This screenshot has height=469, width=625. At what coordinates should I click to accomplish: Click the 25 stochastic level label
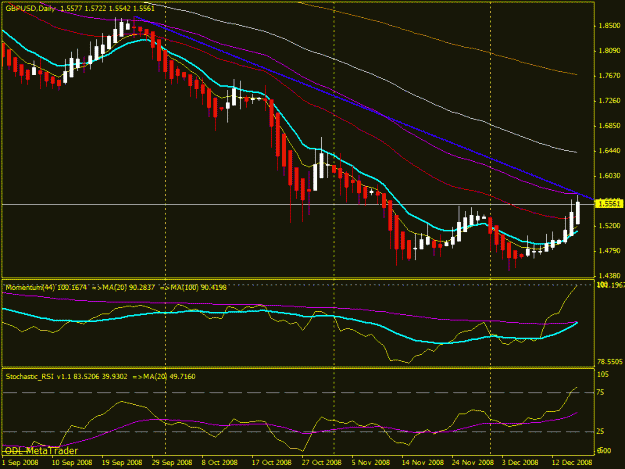600,432
